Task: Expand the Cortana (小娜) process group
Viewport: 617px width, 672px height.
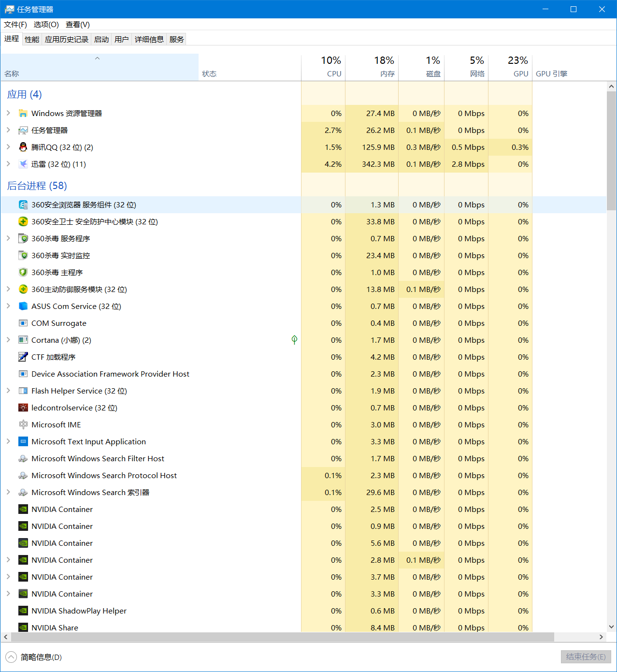Action: [8, 340]
